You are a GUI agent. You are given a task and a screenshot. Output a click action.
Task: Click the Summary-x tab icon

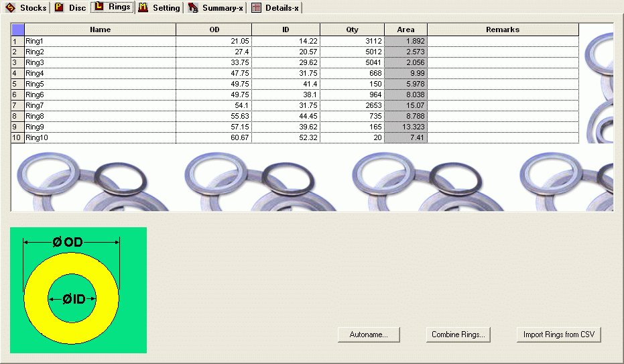click(193, 7)
